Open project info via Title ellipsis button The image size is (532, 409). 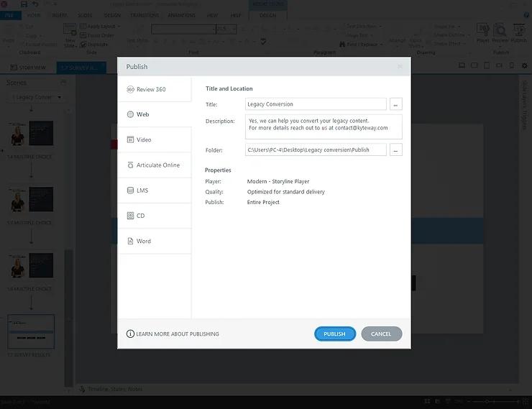point(395,104)
